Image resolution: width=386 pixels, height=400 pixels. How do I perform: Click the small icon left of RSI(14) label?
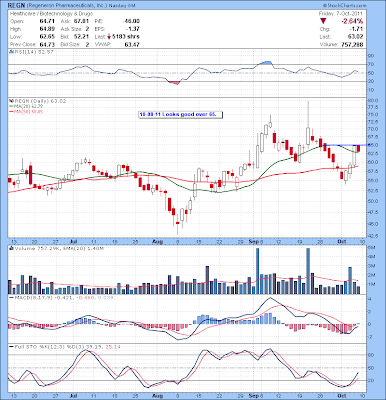click(11, 52)
